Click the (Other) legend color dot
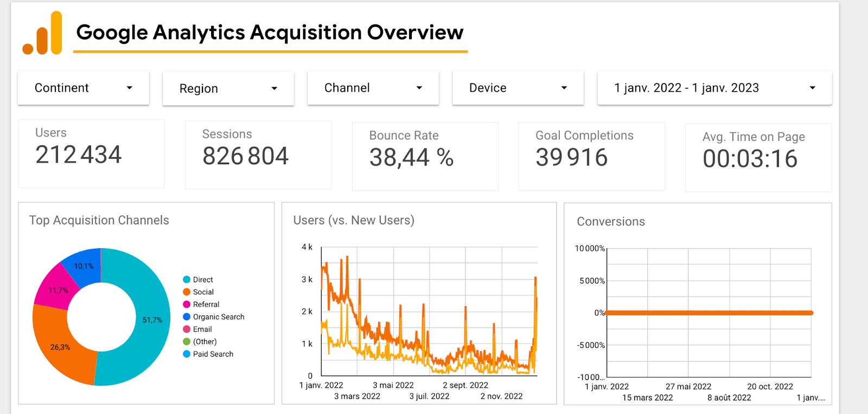868x414 pixels. [x=187, y=341]
